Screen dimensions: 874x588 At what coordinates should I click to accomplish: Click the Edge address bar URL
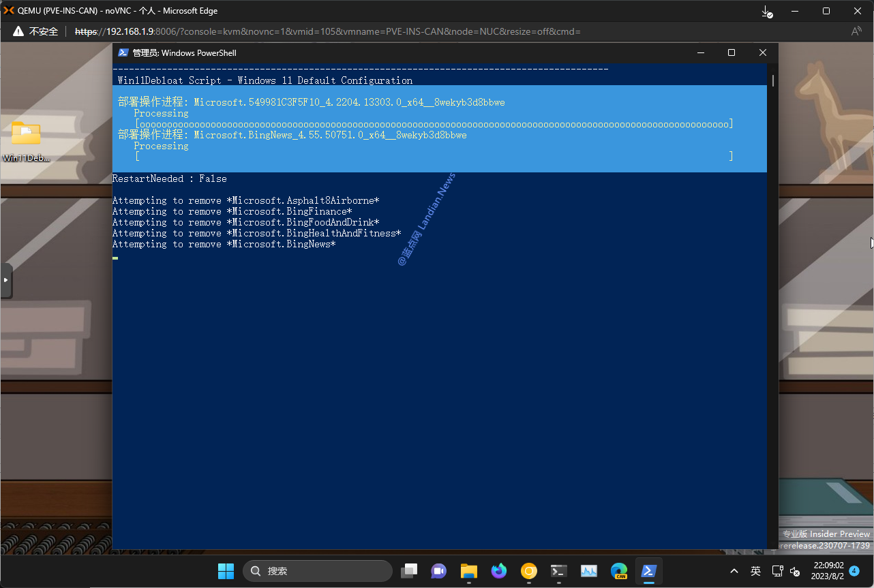click(327, 31)
